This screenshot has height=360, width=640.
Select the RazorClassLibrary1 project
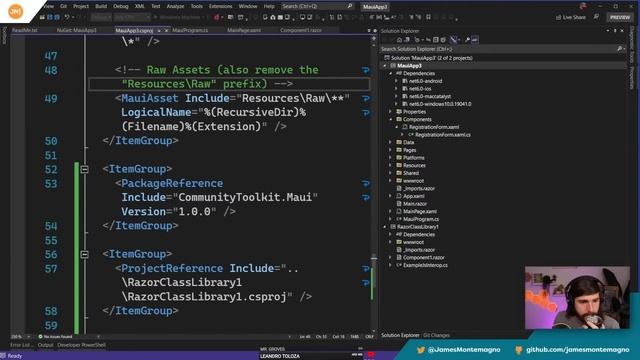pos(418,227)
